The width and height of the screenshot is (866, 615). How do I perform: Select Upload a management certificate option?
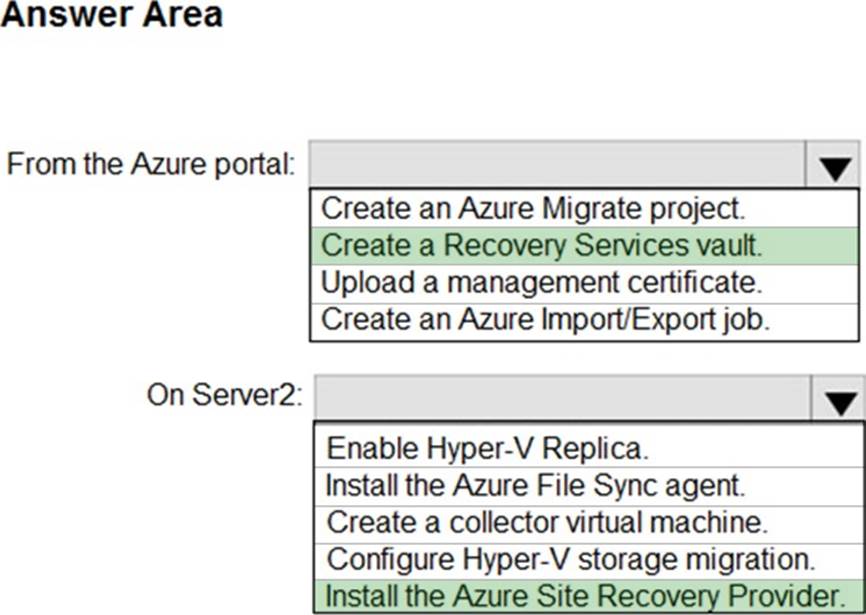coord(584,283)
